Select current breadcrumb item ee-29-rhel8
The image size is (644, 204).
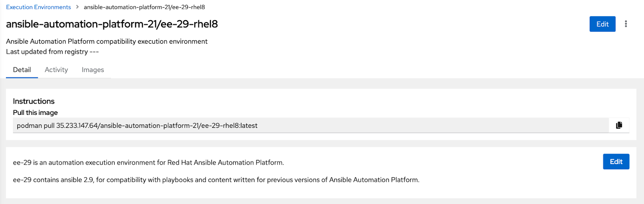point(144,7)
